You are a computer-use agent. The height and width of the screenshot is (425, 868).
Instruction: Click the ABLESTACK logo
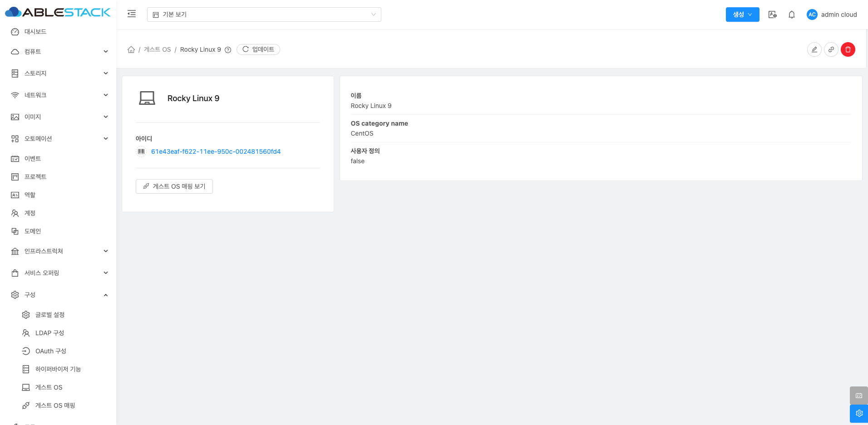coord(58,12)
